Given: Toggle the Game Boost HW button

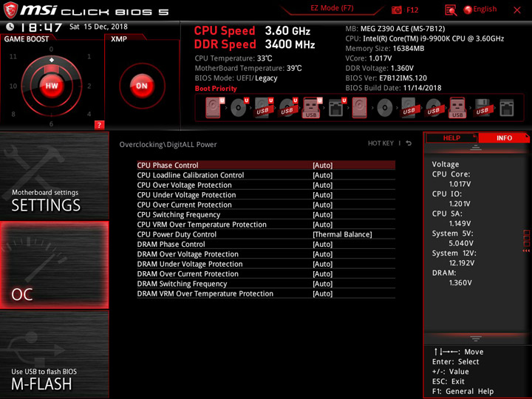Looking at the screenshot, I should pyautogui.click(x=52, y=86).
